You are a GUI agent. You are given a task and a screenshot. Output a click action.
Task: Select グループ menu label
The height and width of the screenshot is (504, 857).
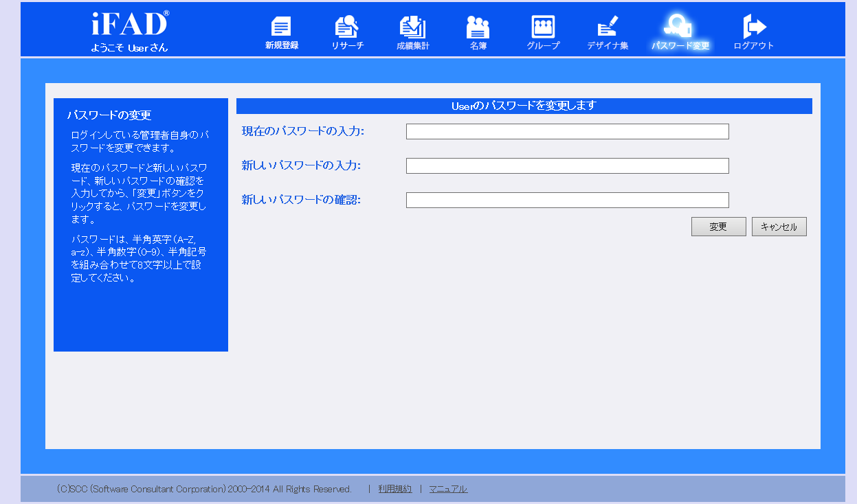click(x=543, y=45)
